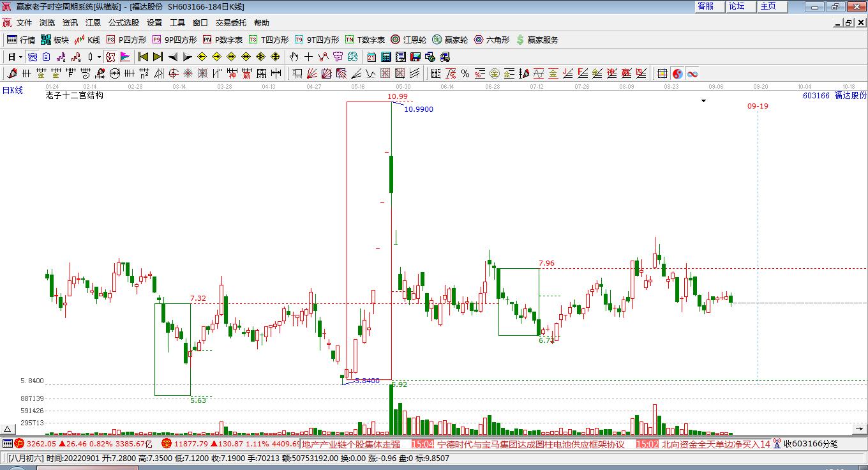Image resolution: width=868 pixels, height=470 pixels.
Task: Open the 9P四方形 tool
Action: [174, 40]
